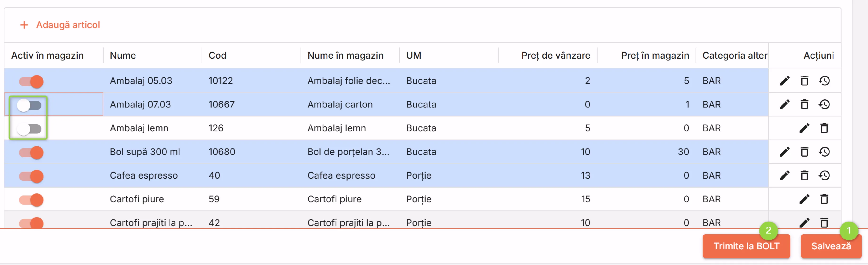Click the Porție cell for Cafea espresso
868x265 pixels.
click(x=449, y=175)
